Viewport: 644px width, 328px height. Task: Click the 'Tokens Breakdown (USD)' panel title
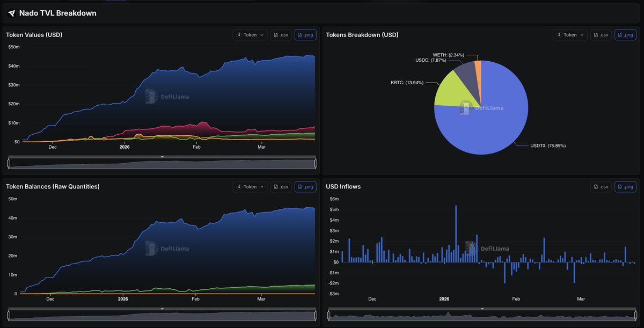click(x=362, y=35)
